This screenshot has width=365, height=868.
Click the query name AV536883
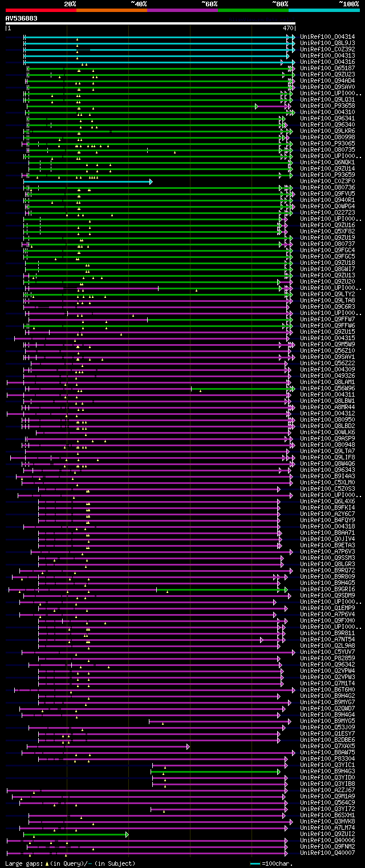point(22,18)
